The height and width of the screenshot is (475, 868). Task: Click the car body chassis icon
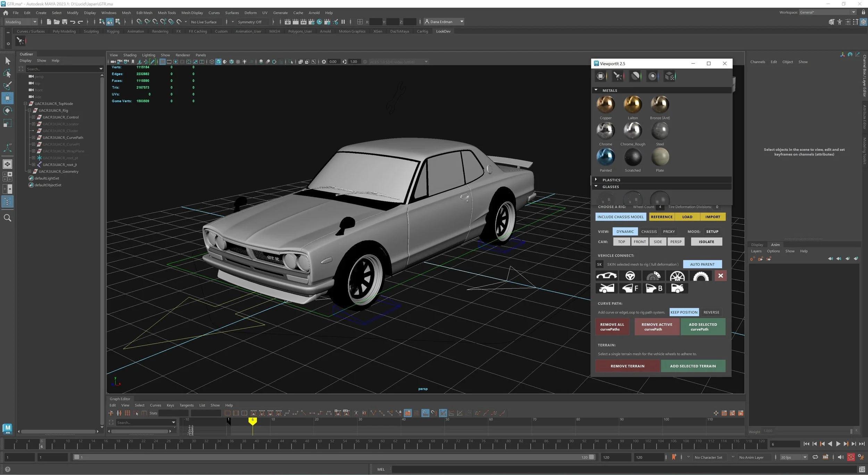click(606, 276)
